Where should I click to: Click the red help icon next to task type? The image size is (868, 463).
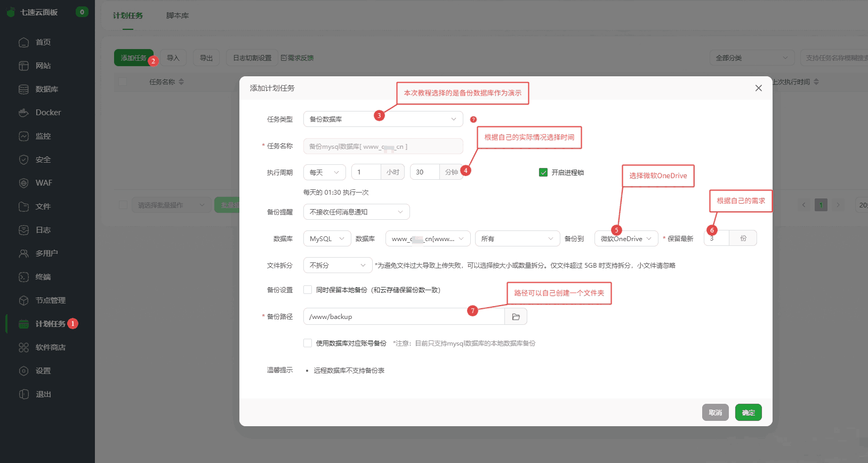tap(473, 119)
